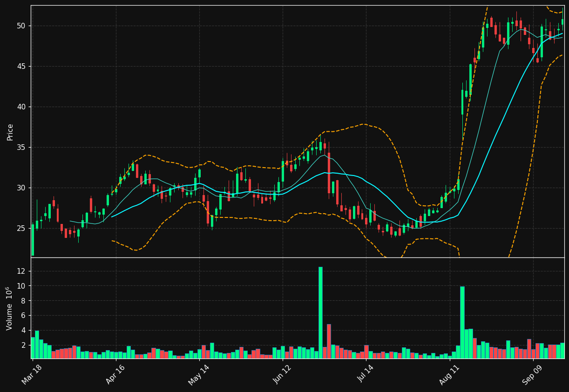This screenshot has width=569, height=392.
Task: Click the 30 price tick label
Action: click(22, 188)
